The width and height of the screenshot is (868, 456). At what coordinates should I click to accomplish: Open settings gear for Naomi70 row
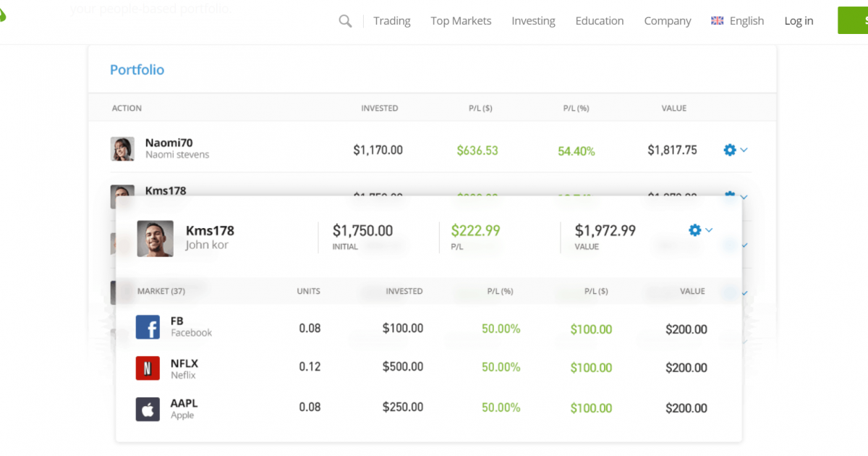click(x=730, y=150)
